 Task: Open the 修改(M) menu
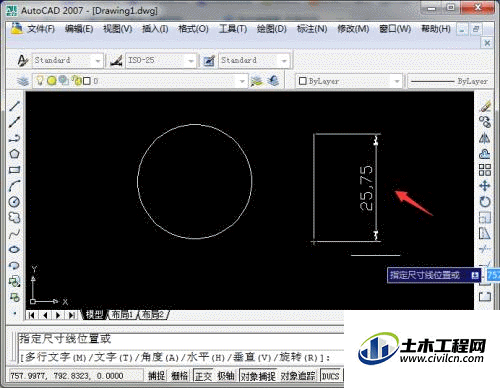click(353, 29)
